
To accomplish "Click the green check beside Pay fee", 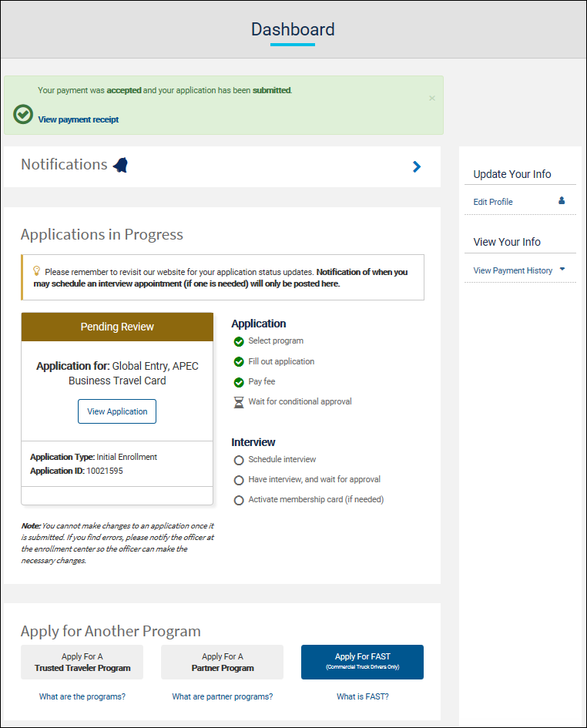I will point(239,382).
